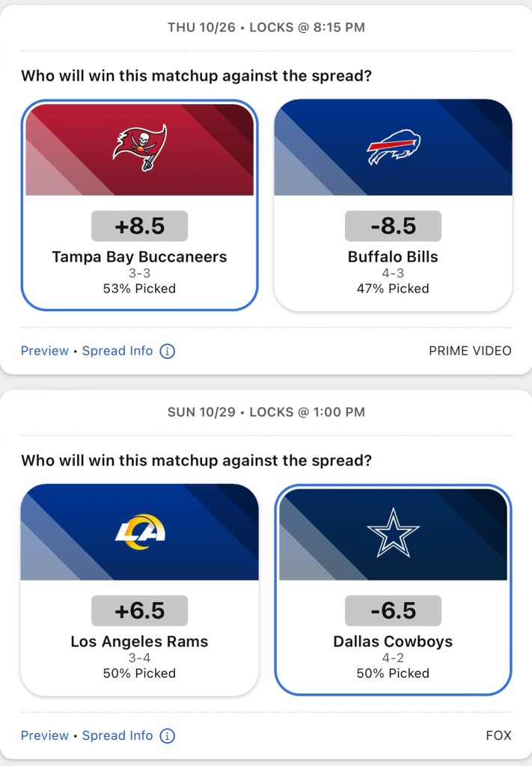
Task: Click the +6.5 spread badge
Action: pyautogui.click(x=139, y=611)
